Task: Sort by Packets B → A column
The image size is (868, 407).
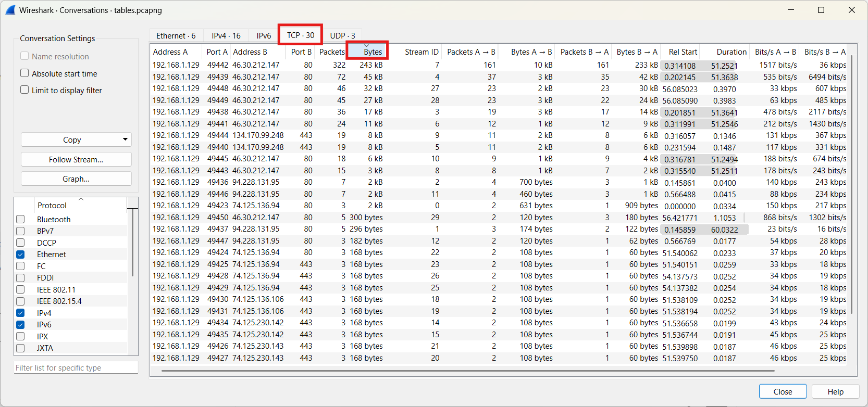Action: click(584, 52)
